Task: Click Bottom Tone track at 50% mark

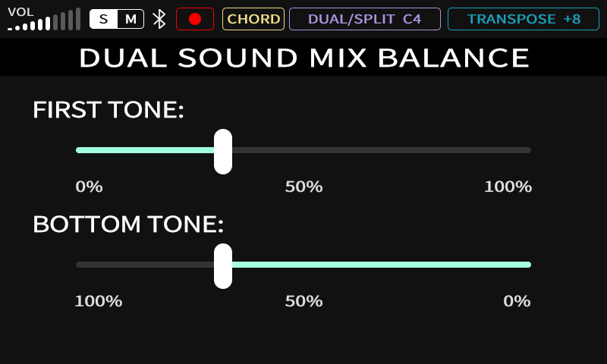Action: coord(303,265)
